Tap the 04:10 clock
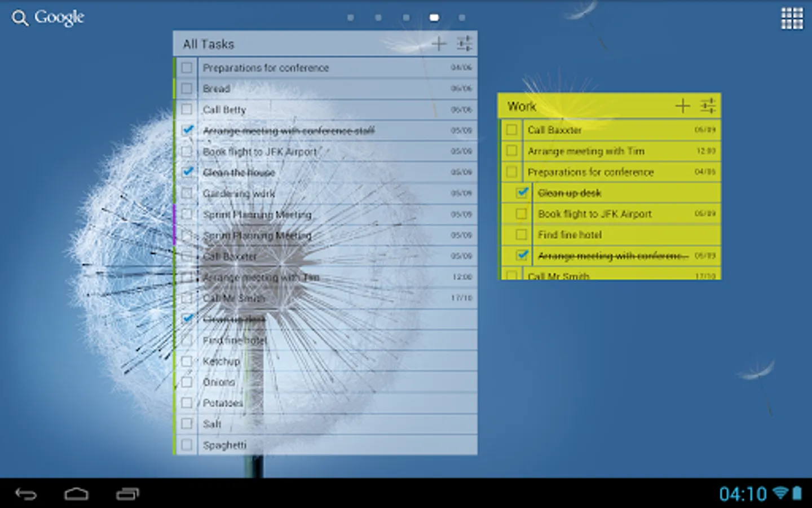This screenshot has height=508, width=812. [x=743, y=494]
